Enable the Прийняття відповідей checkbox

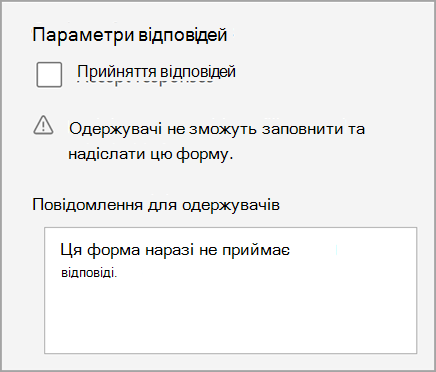49,74
